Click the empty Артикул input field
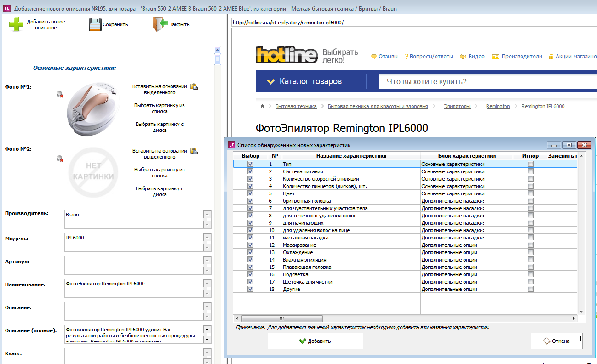The height and width of the screenshot is (364, 597). click(134, 265)
